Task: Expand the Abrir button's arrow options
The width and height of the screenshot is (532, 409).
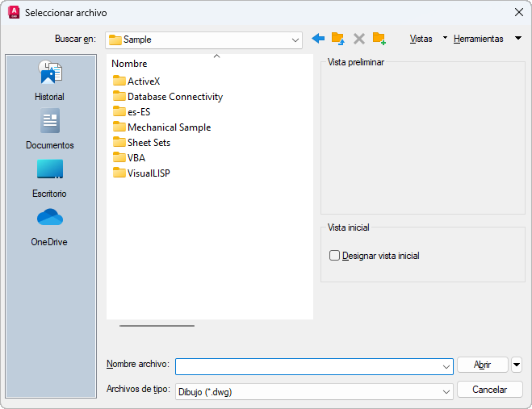Action: [517, 365]
